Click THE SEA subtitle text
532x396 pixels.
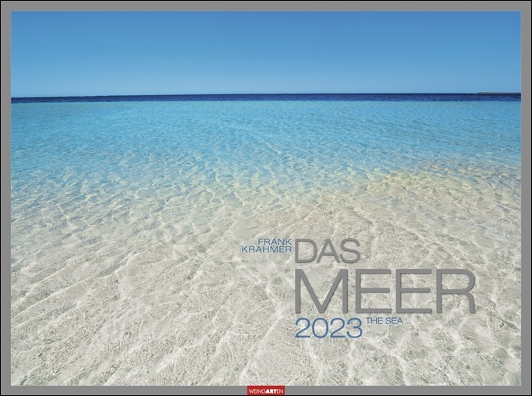(x=382, y=320)
